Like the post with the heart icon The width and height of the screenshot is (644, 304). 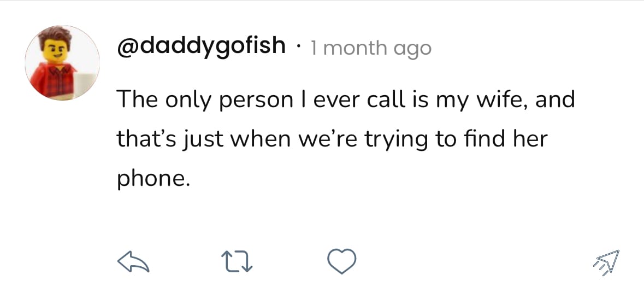[342, 261]
